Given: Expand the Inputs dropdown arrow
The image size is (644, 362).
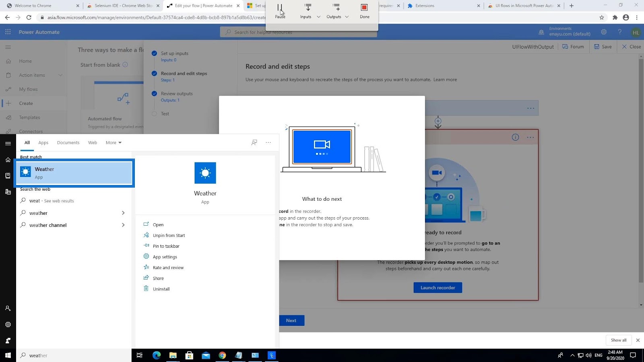Looking at the screenshot, I should pyautogui.click(x=318, y=17).
